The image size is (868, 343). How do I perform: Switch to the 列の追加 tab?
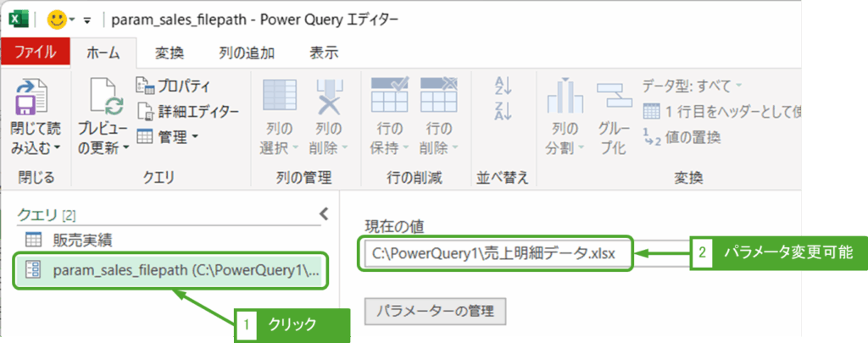tap(247, 53)
